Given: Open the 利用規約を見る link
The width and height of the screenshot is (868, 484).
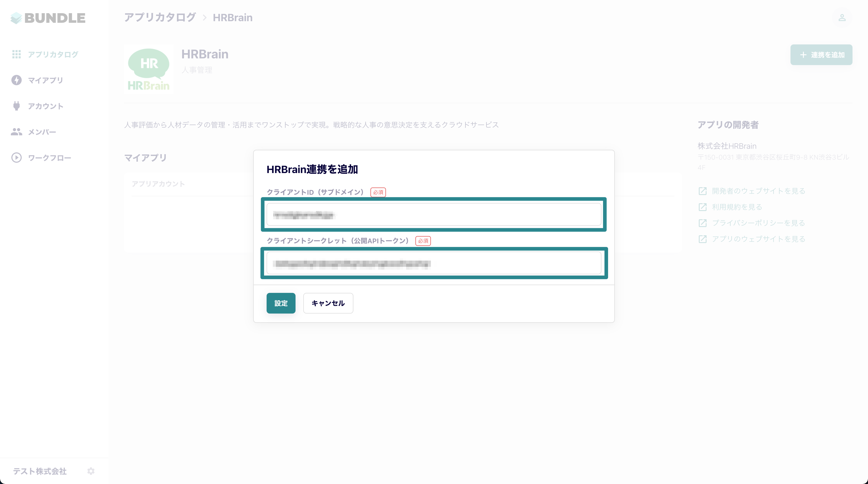Looking at the screenshot, I should pos(737,207).
